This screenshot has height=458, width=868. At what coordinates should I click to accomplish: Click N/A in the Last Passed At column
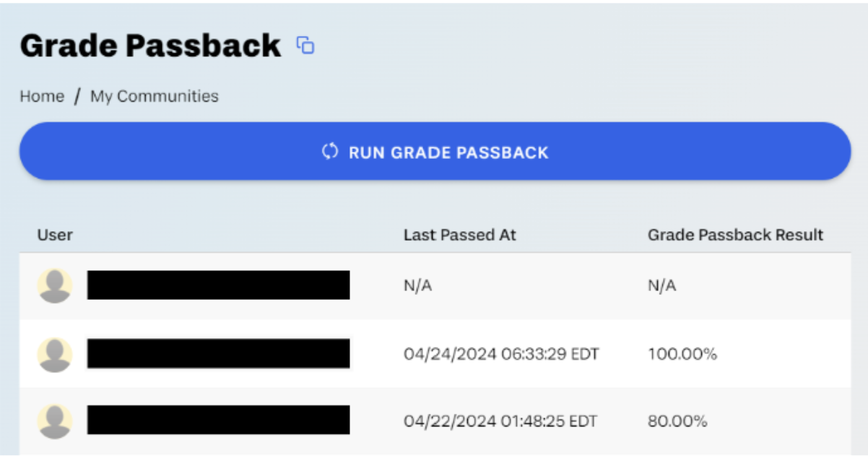click(417, 286)
